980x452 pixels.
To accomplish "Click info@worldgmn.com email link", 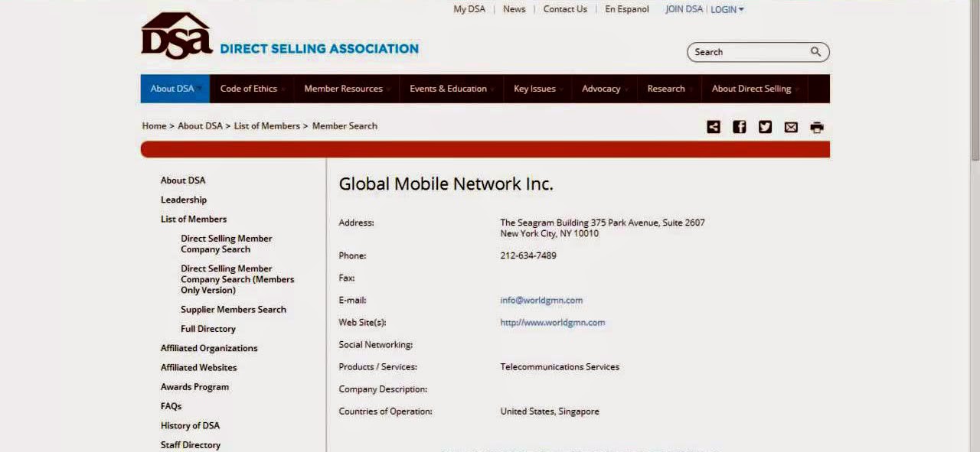I will click(541, 301).
